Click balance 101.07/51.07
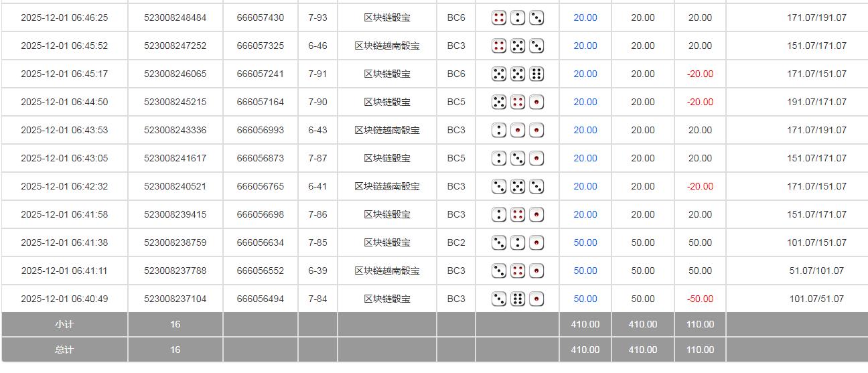This screenshot has height=373, width=868. pos(816,299)
